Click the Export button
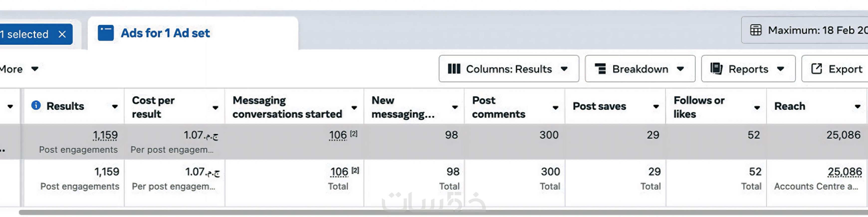The height and width of the screenshot is (217, 868). point(839,69)
